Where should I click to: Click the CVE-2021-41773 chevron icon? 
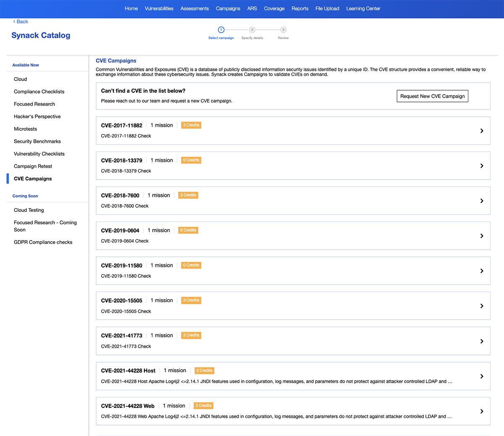point(482,341)
